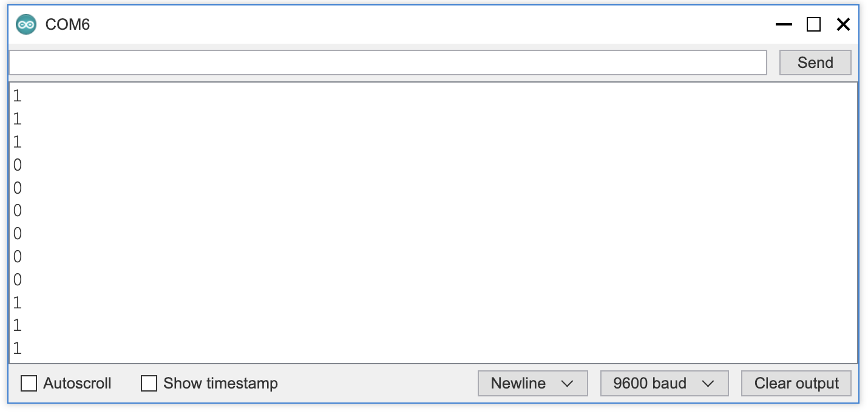This screenshot has height=414, width=868.
Task: Close the COM6 serial monitor window
Action: pyautogui.click(x=843, y=25)
